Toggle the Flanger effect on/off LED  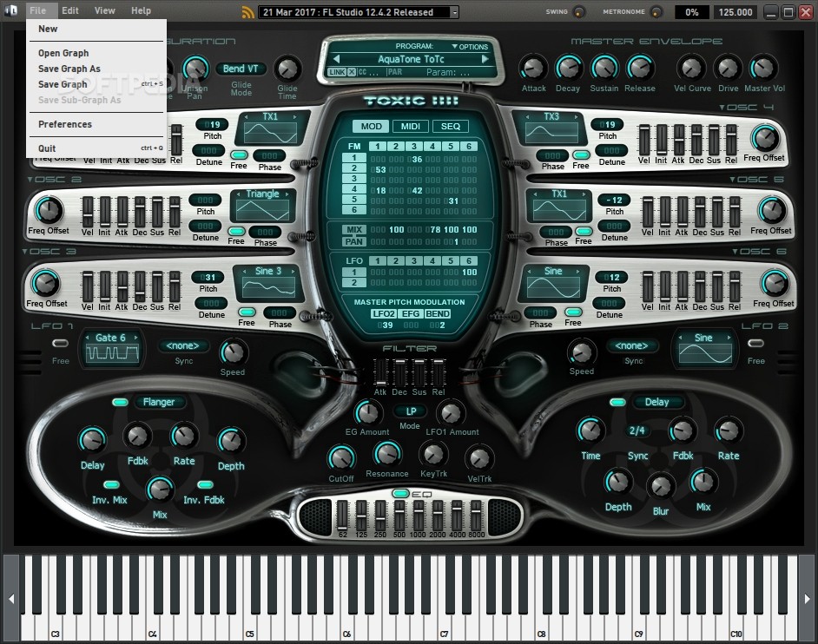[120, 402]
